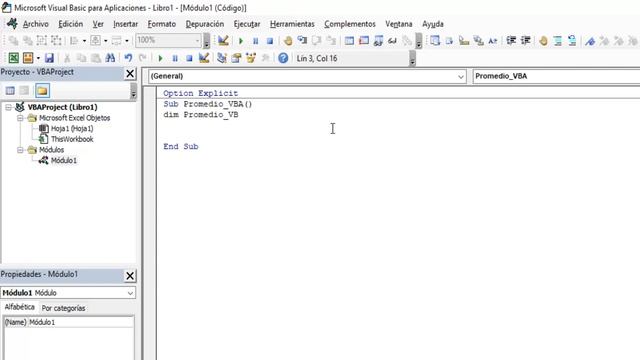Click the Quick Watch glasses icon
The image size is (640, 360).
point(392,40)
